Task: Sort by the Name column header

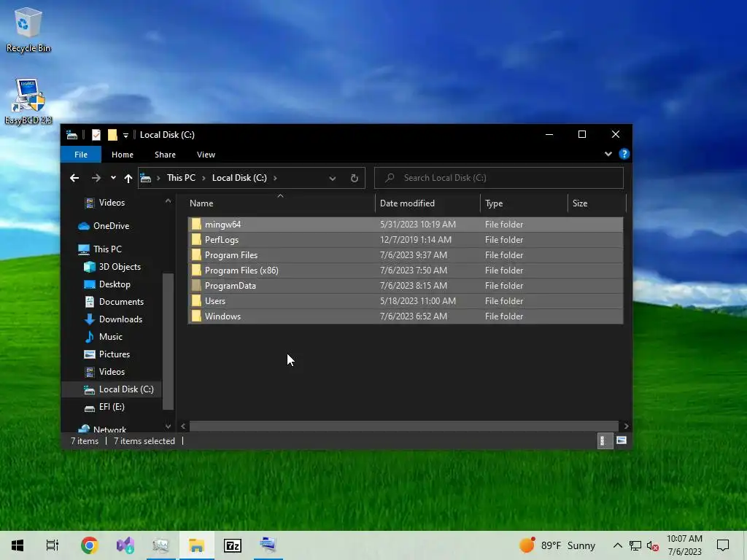Action: coord(280,203)
